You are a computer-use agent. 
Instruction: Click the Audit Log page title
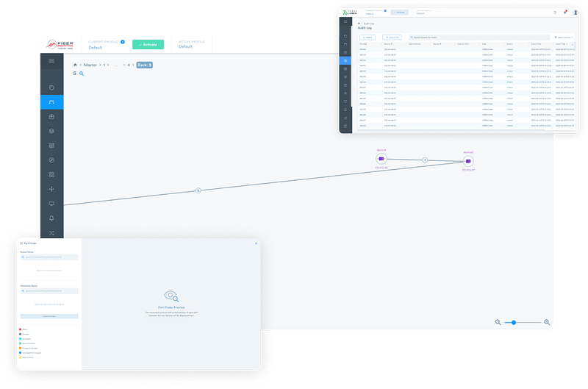[365, 28]
